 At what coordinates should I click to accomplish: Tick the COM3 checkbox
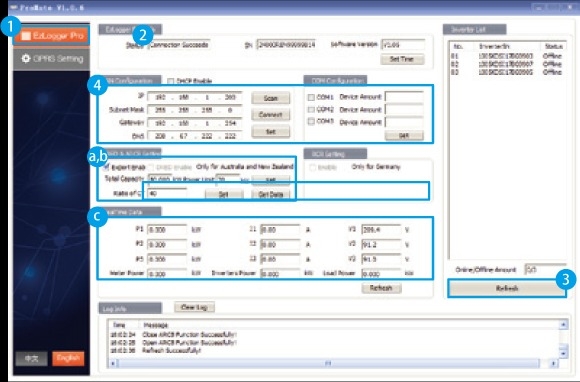pyautogui.click(x=311, y=121)
